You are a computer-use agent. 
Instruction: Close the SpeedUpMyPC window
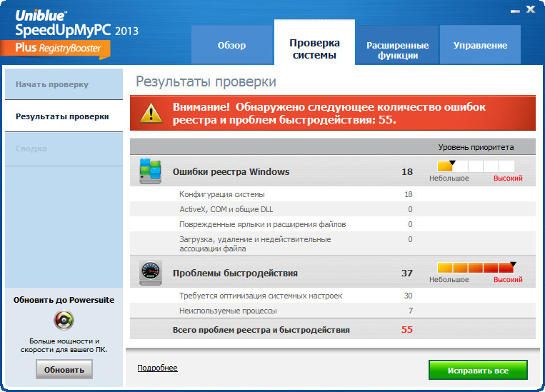[530, 10]
